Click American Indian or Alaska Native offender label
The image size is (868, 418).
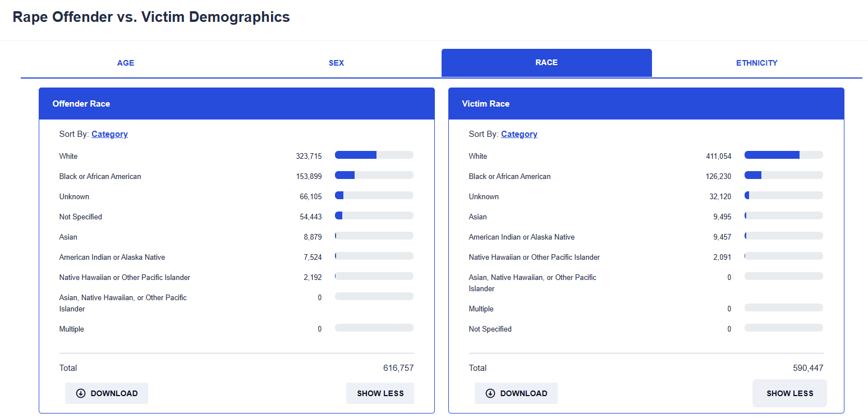(x=112, y=257)
